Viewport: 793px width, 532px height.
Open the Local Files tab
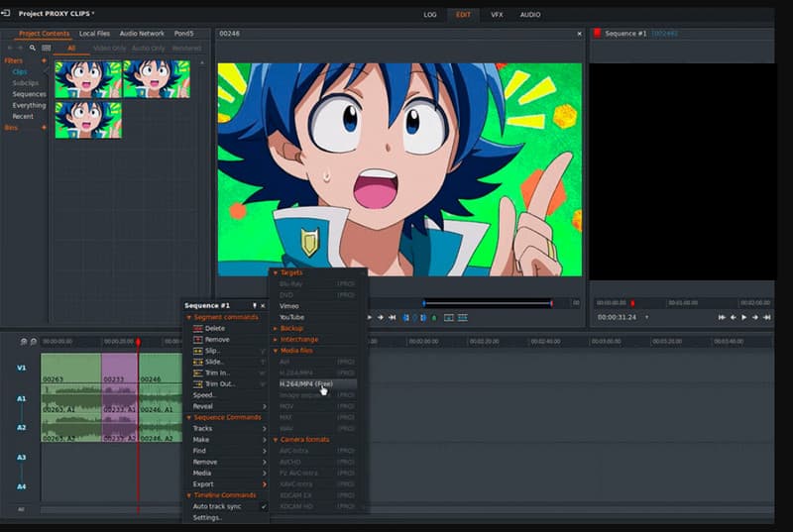click(94, 34)
